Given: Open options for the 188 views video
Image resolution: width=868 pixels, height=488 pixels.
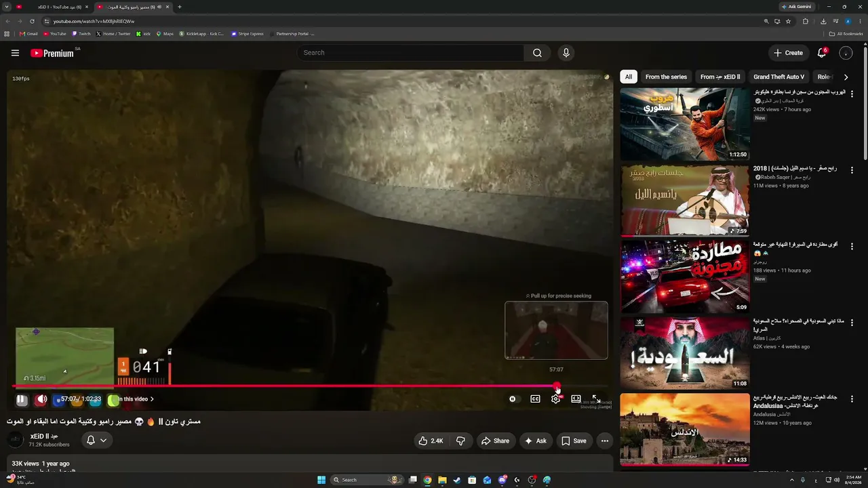Looking at the screenshot, I should (852, 246).
